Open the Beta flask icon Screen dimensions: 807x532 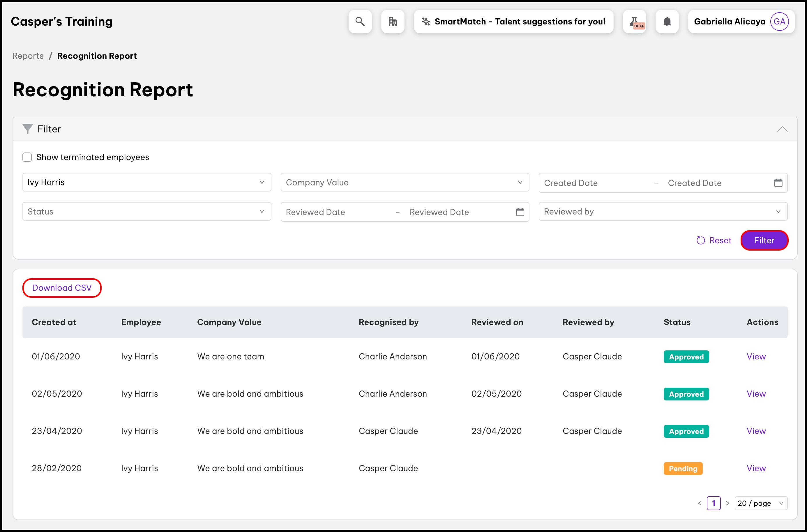point(634,22)
